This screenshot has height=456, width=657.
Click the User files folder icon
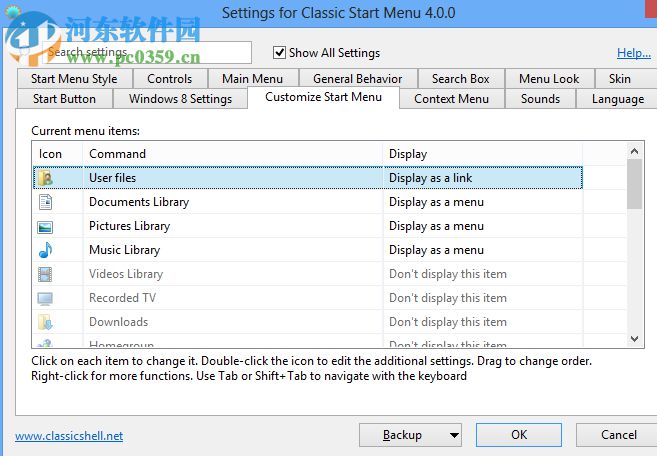[45, 178]
